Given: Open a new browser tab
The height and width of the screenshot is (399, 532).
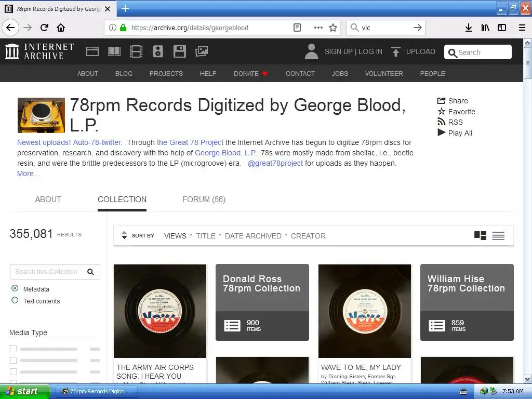Looking at the screenshot, I should (x=125, y=8).
